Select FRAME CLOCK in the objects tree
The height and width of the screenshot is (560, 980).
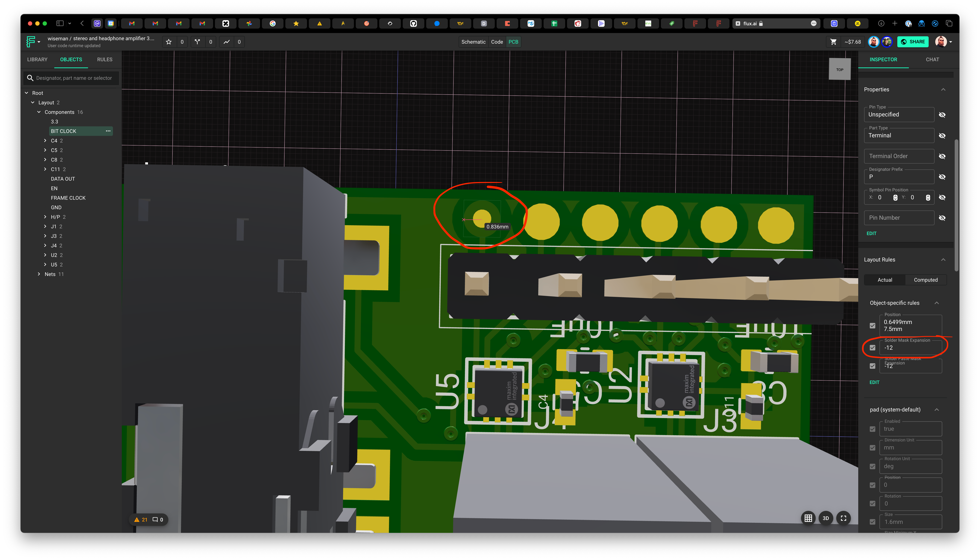point(68,198)
